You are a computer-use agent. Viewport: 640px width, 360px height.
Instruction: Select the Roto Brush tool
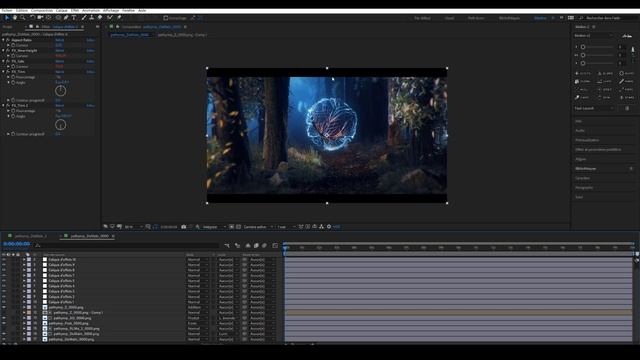pyautogui.click(x=110, y=18)
